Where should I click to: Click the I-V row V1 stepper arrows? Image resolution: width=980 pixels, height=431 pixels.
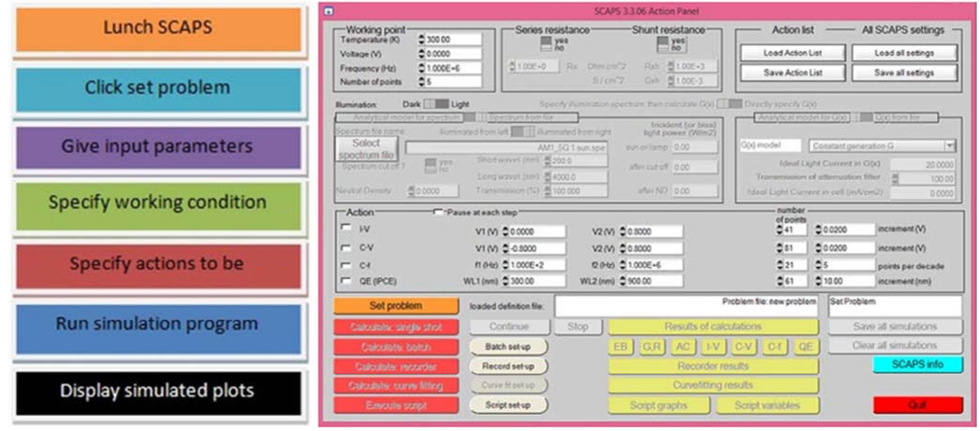[505, 231]
